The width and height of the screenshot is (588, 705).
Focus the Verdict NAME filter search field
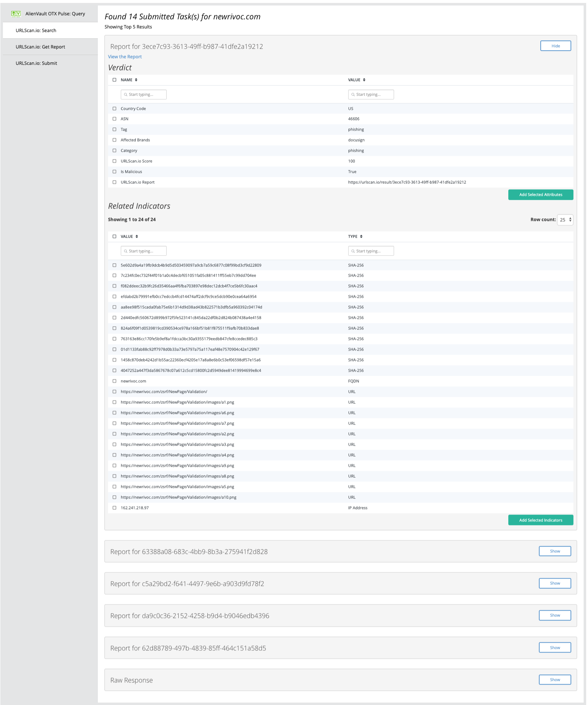click(144, 94)
